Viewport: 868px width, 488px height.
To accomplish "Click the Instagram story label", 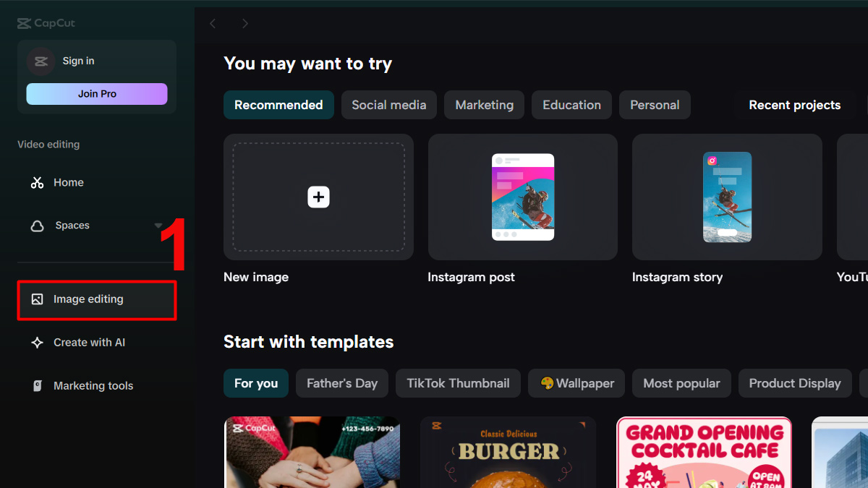I will (677, 277).
